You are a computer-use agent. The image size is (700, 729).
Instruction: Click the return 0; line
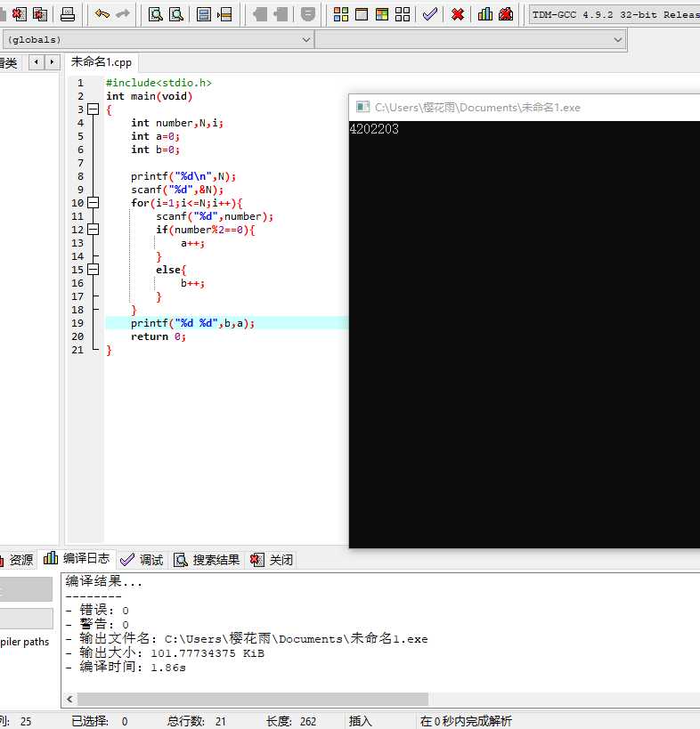(159, 336)
